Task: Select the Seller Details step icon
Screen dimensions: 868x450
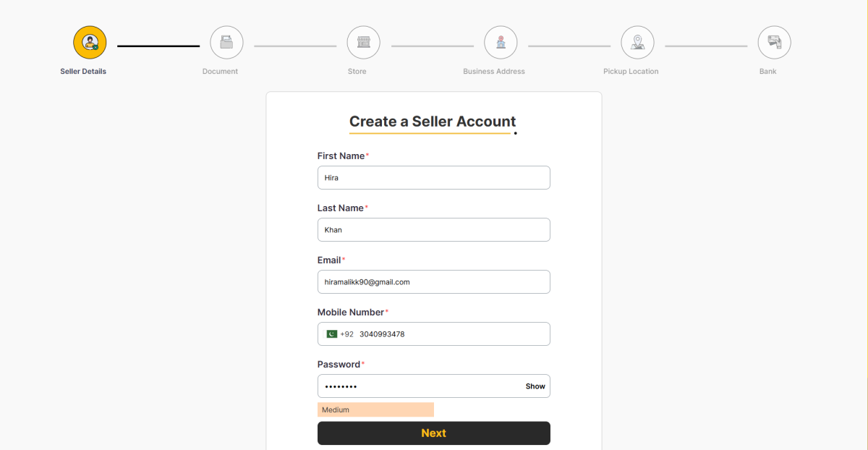Action: coord(90,43)
